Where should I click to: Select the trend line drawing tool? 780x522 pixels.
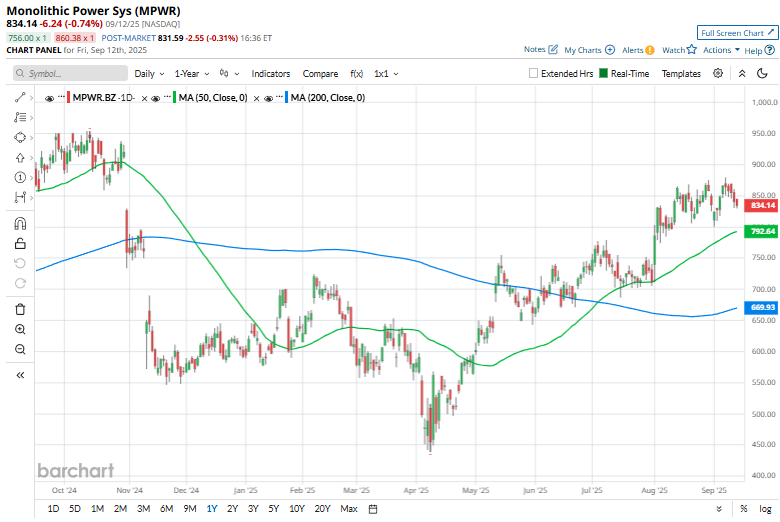click(20, 98)
